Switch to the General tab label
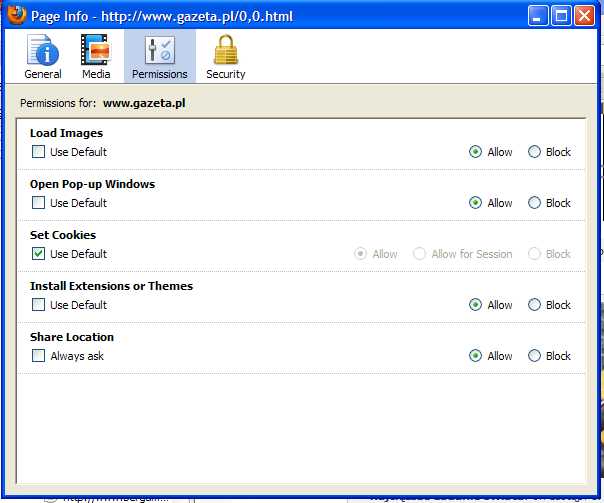Viewport: 604px width, 503px height. pyautogui.click(x=43, y=74)
